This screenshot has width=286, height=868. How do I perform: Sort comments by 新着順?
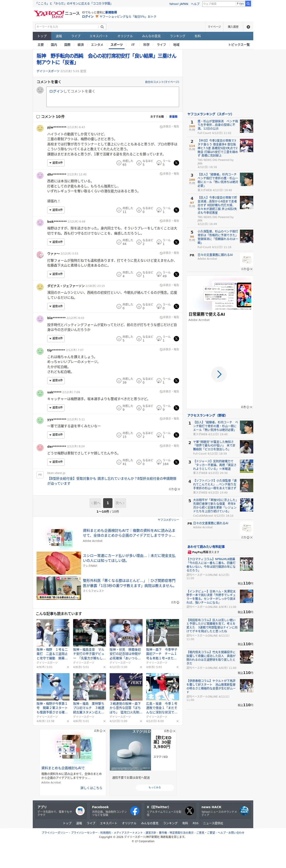click(x=173, y=117)
